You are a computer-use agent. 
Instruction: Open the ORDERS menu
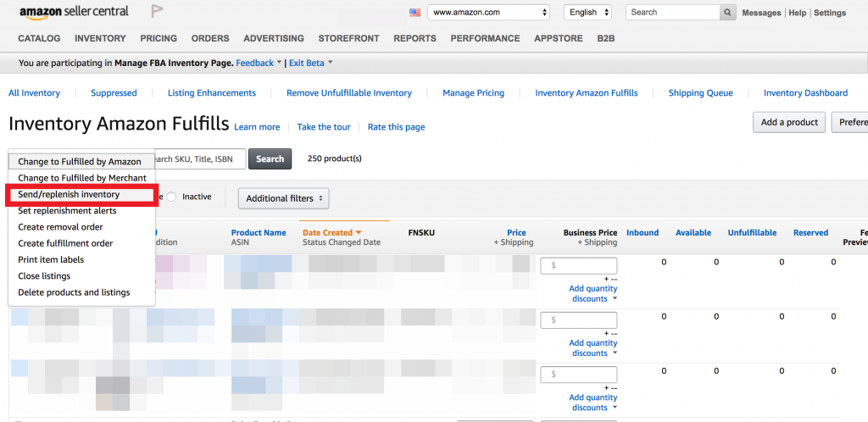click(x=210, y=39)
